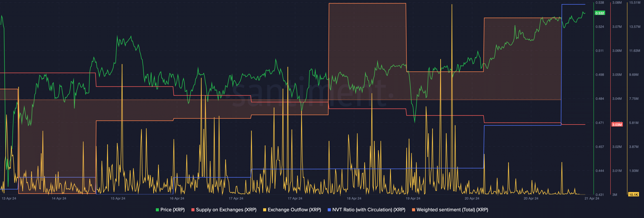644x218 pixels.
Task: Click the 0.457 price axis value
Action: point(600,147)
